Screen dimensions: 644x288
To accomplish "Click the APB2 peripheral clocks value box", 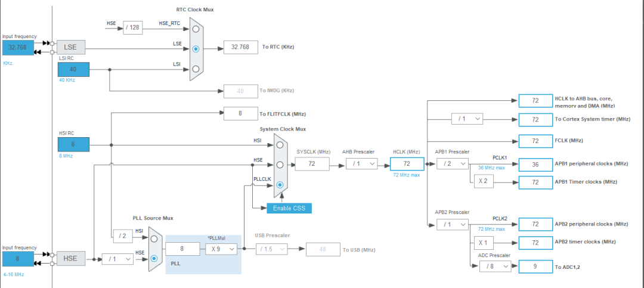I will click(535, 224).
